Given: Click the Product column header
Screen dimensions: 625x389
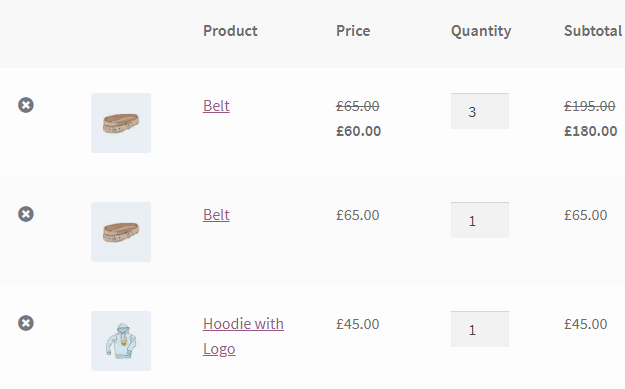Looking at the screenshot, I should 230,31.
